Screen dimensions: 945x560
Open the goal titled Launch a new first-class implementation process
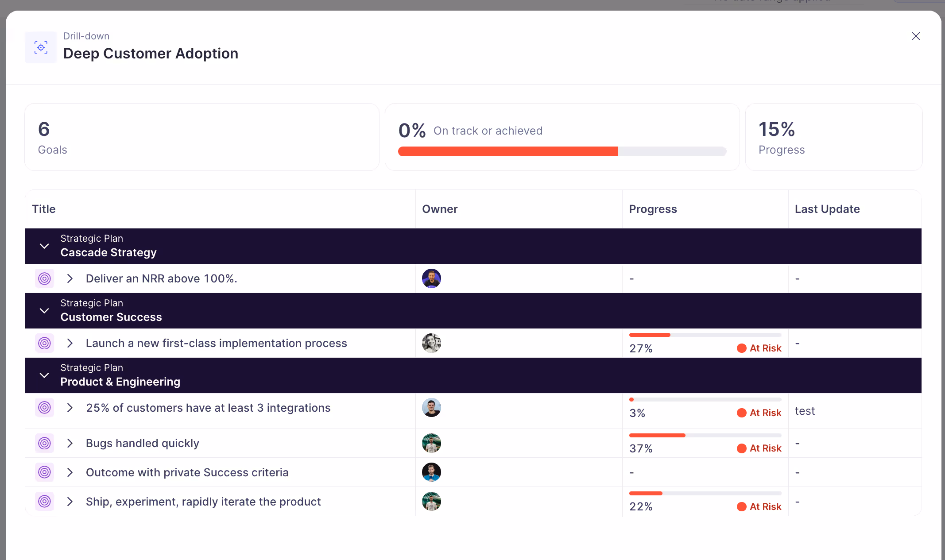[217, 343]
